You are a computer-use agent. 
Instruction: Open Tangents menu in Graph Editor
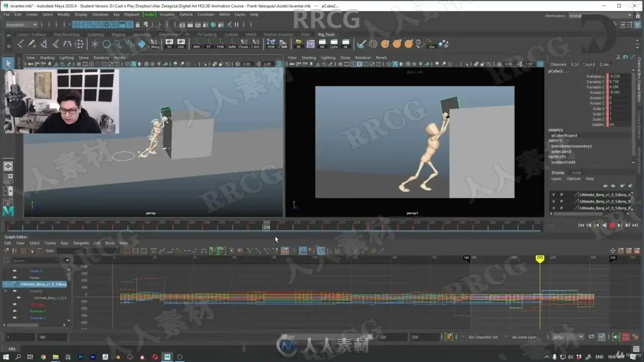(x=81, y=243)
